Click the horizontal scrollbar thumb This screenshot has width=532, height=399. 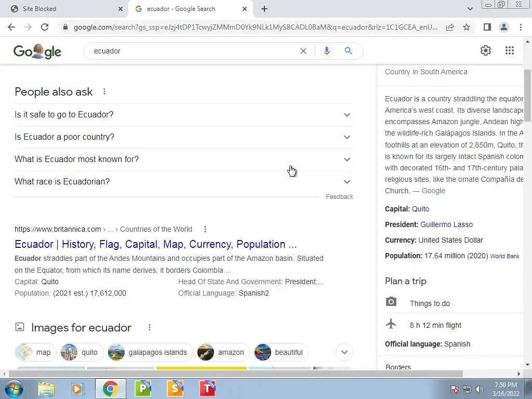[x=236, y=374]
